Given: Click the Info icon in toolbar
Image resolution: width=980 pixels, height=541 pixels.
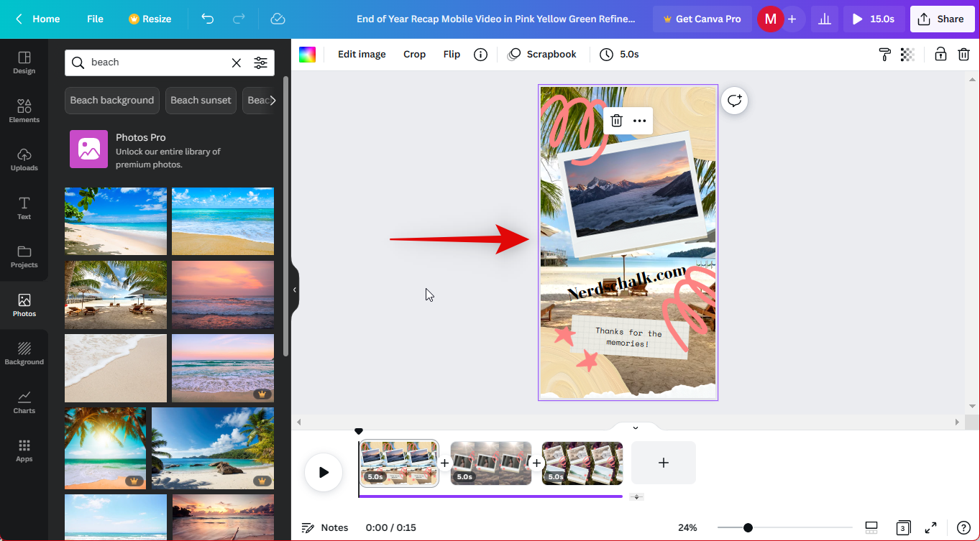Looking at the screenshot, I should pos(481,55).
